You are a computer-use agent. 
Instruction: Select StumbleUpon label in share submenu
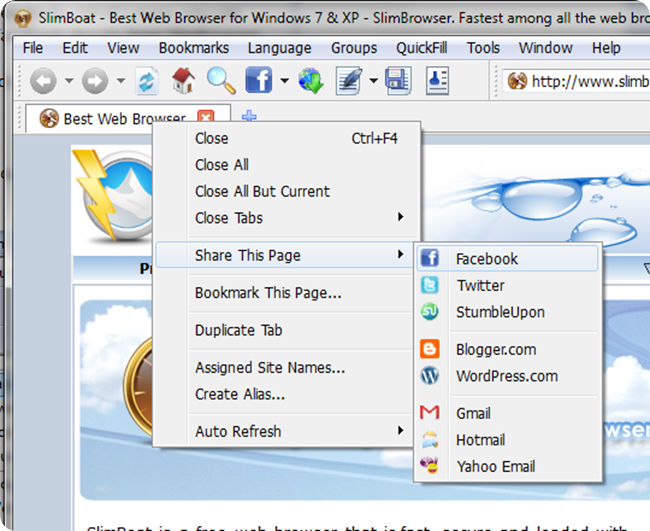(500, 312)
